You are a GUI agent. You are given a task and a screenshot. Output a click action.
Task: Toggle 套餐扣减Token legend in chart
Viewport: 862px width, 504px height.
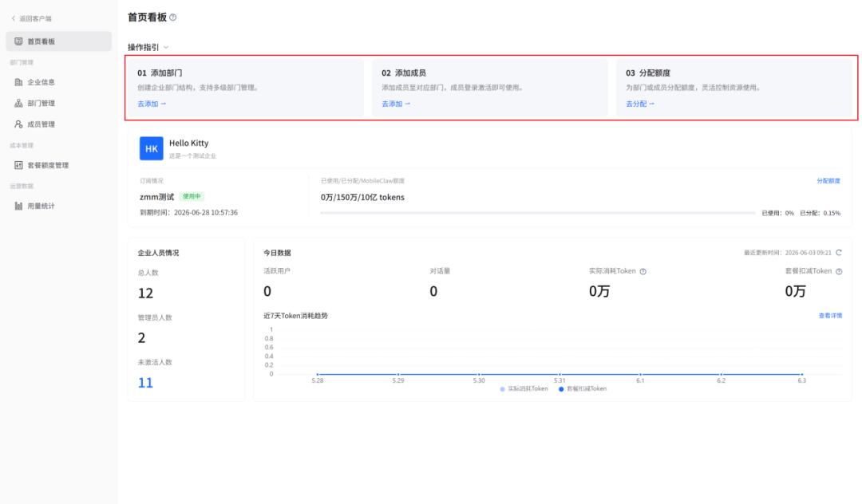point(583,388)
